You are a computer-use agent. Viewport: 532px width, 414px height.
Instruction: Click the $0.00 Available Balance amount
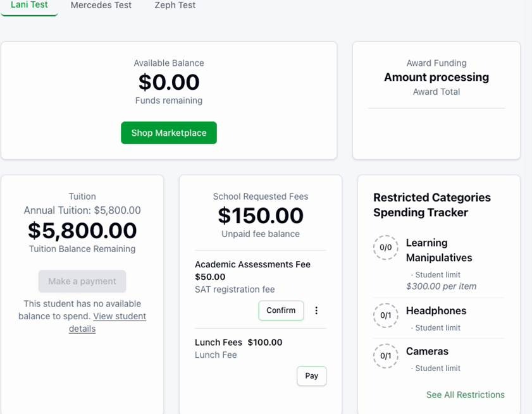pos(169,82)
